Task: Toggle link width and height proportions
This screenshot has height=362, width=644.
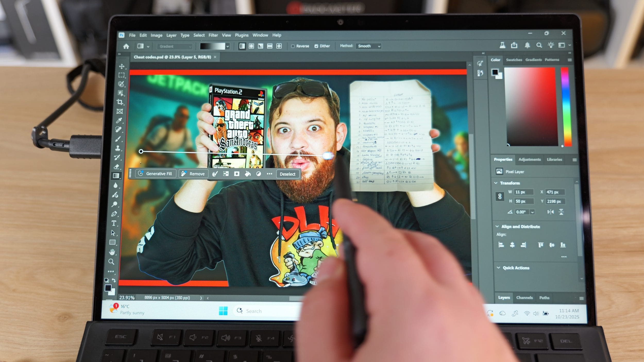Action: pyautogui.click(x=500, y=196)
